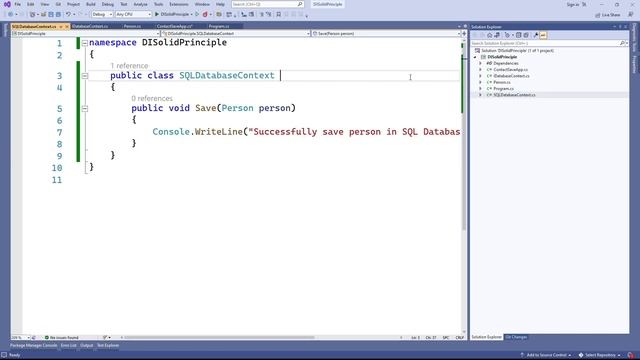Open the DISolidPrinciple.SQLDatabaseContext type dropdown

(x=236, y=33)
